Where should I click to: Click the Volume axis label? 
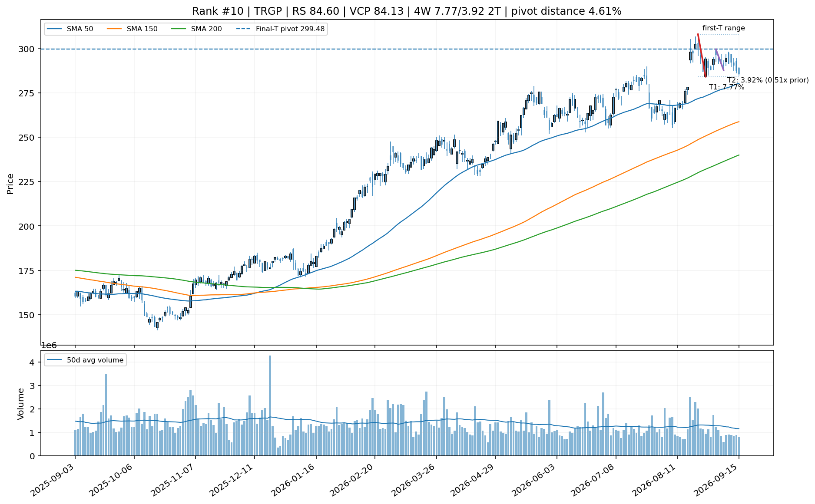[20, 404]
